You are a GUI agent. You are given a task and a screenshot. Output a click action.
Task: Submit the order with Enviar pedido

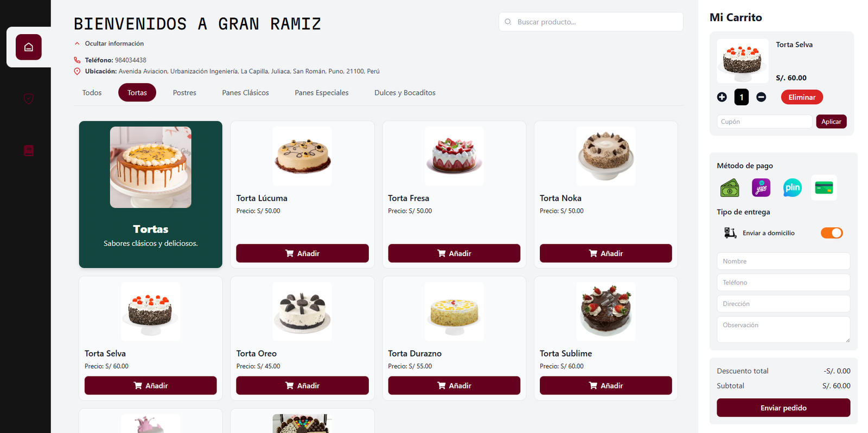[x=783, y=408]
